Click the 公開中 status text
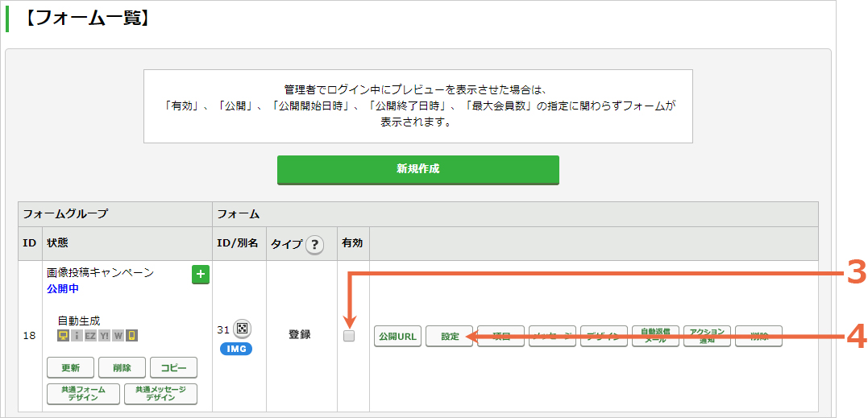 coord(64,288)
